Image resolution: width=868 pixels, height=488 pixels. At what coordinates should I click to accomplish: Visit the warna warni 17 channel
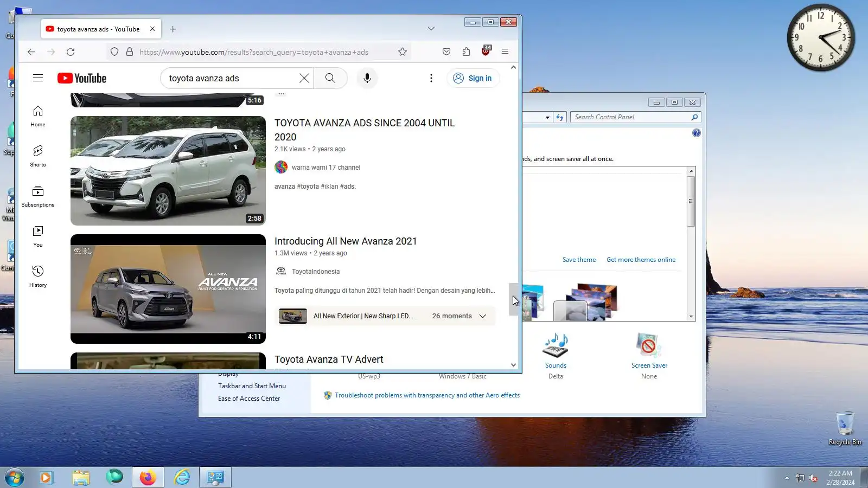(326, 168)
